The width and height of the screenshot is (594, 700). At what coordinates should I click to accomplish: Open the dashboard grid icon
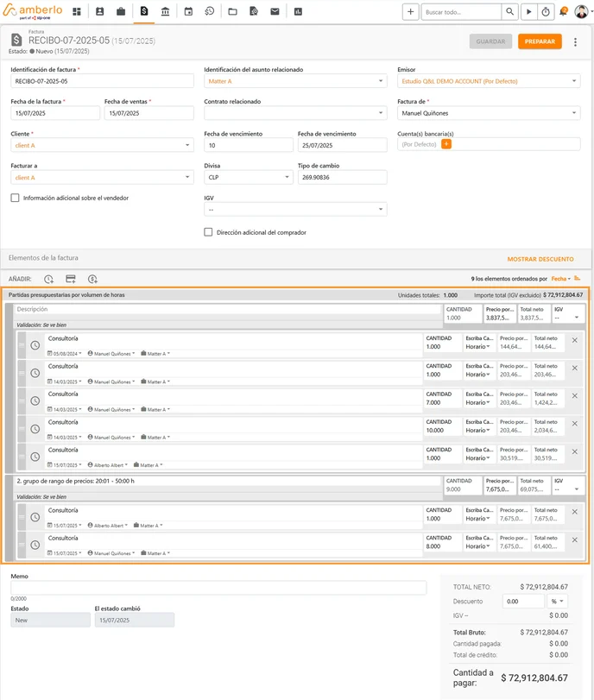[77, 11]
